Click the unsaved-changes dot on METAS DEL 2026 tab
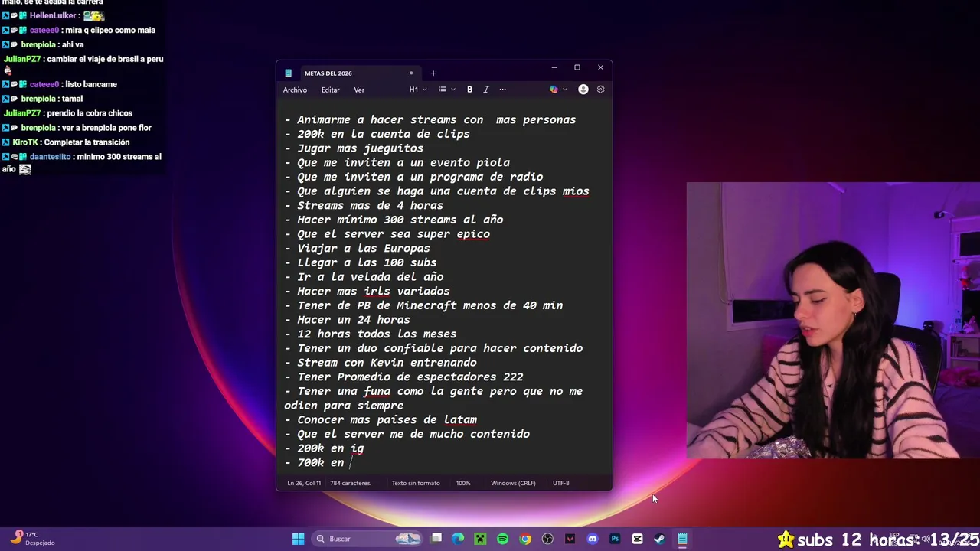 pos(411,73)
